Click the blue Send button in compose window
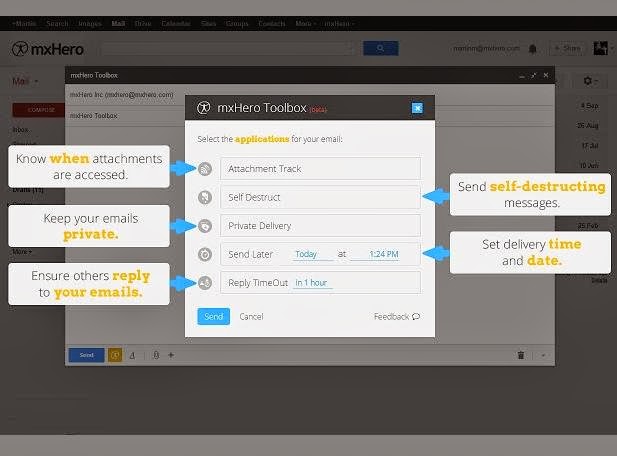 coord(87,355)
